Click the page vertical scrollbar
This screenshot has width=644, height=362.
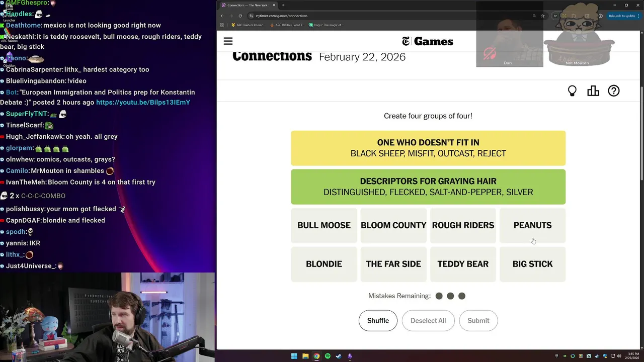pyautogui.click(x=641, y=134)
